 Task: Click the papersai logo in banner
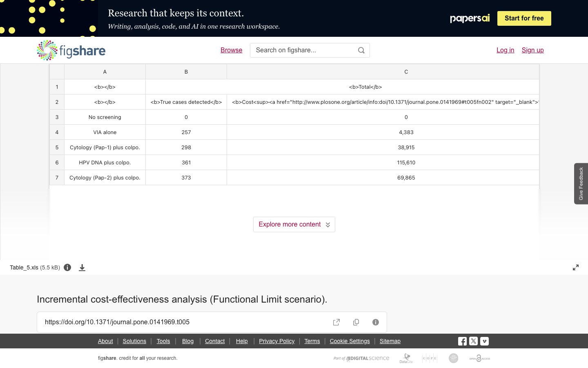point(470,18)
